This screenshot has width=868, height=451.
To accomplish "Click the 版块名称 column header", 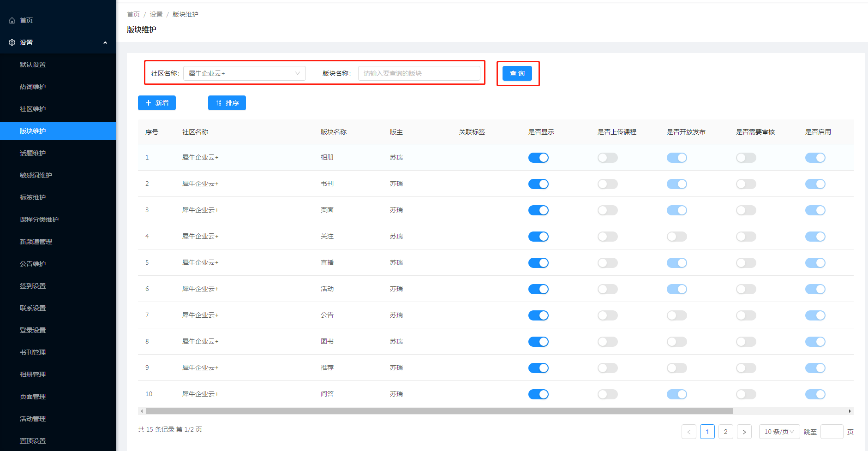I will pos(334,132).
